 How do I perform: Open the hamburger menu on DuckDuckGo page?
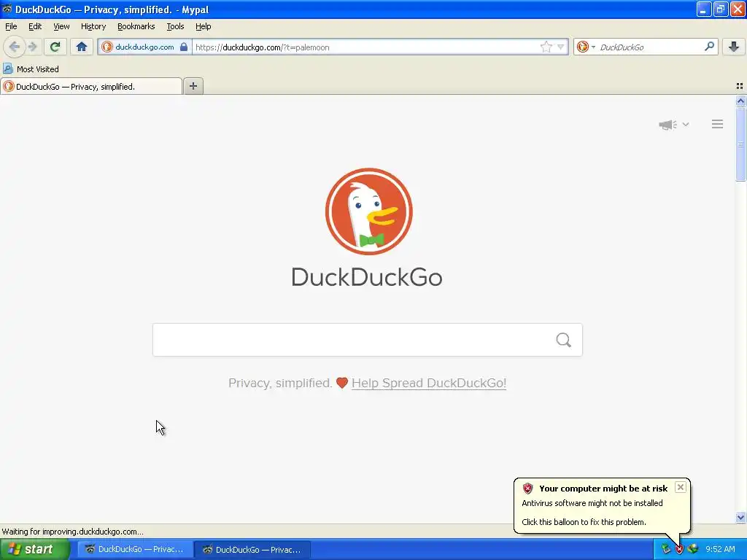pyautogui.click(x=718, y=124)
